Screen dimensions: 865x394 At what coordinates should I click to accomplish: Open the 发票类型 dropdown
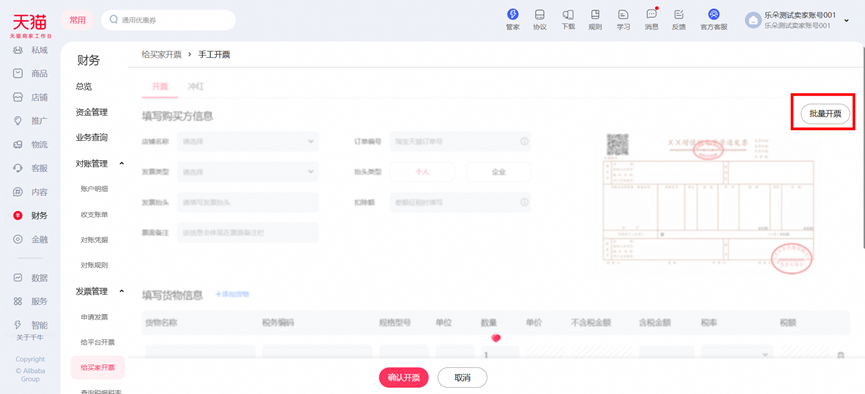(248, 172)
